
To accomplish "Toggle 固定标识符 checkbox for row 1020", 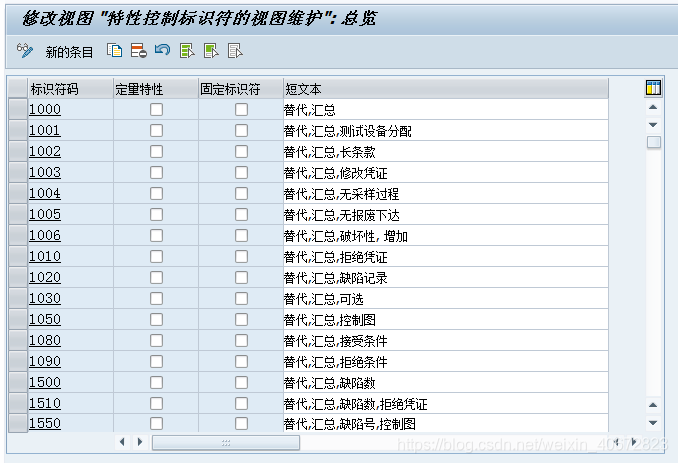I will point(241,278).
